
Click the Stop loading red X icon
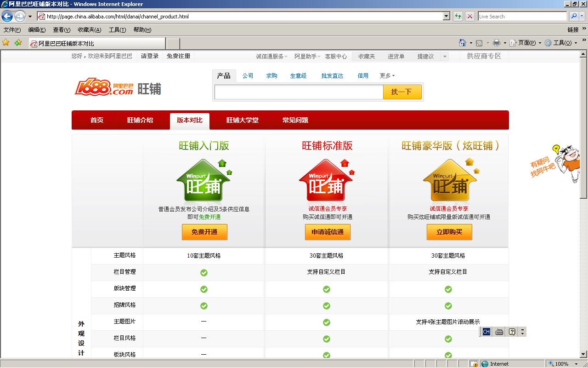pos(469,17)
